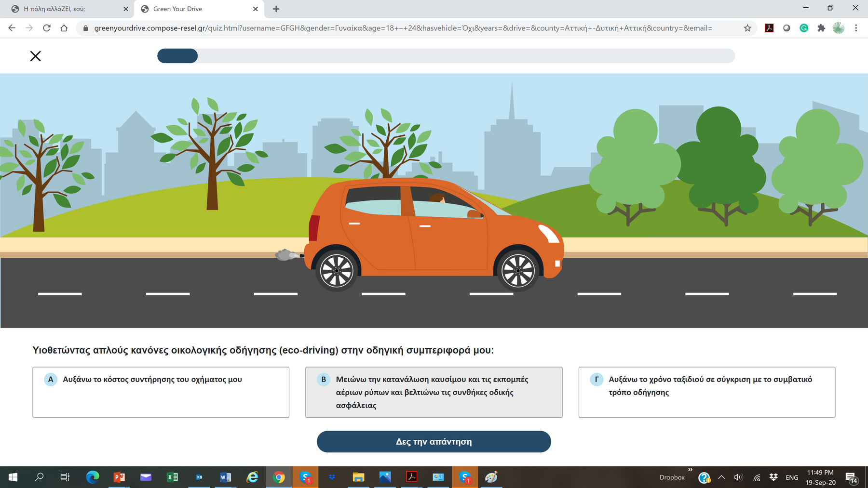868x488 pixels.
Task: Open Excel from the taskbar
Action: [172, 477]
